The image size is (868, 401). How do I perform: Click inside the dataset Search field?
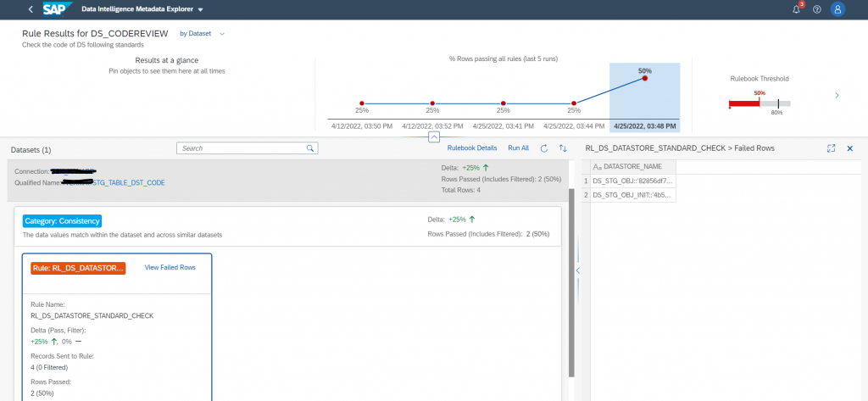(x=242, y=148)
